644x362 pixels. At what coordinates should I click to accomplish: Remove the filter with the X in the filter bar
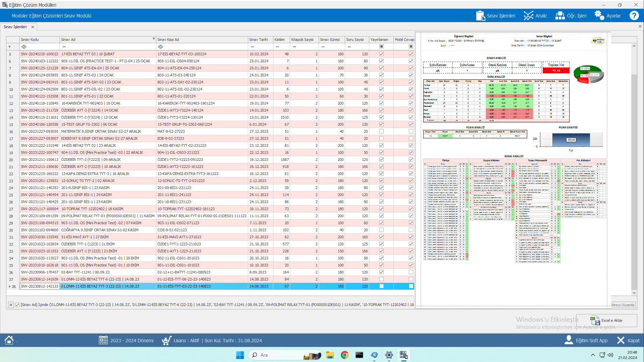click(x=11, y=305)
